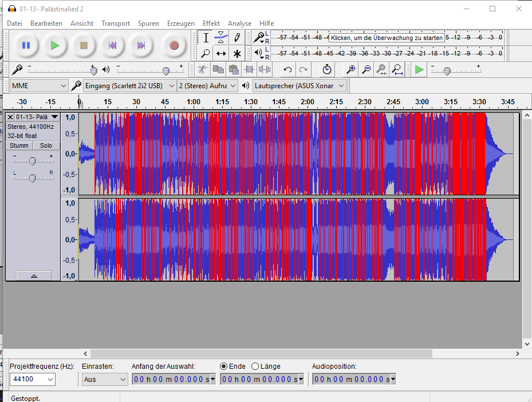Screen dimensions: 532x402
Task: Skip to start of the track
Action: [112, 45]
